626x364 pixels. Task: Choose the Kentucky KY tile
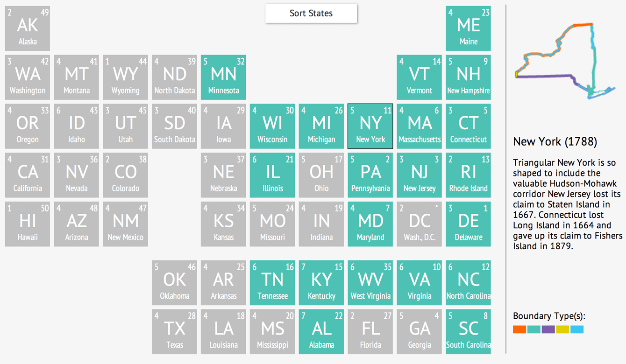point(321,283)
